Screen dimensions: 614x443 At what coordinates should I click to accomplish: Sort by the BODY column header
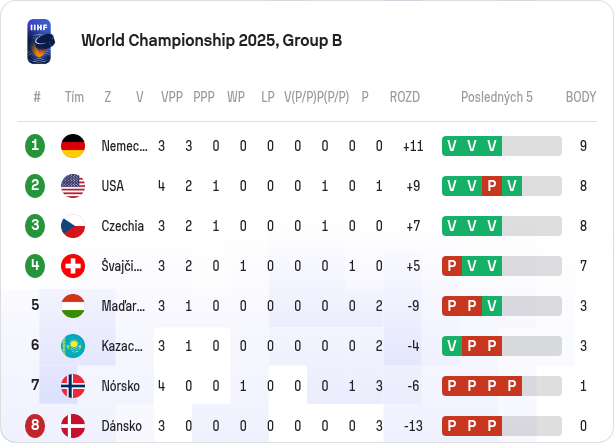pos(581,97)
